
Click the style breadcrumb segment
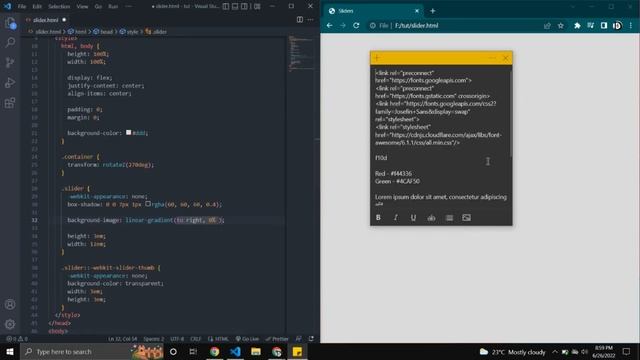tap(129, 31)
